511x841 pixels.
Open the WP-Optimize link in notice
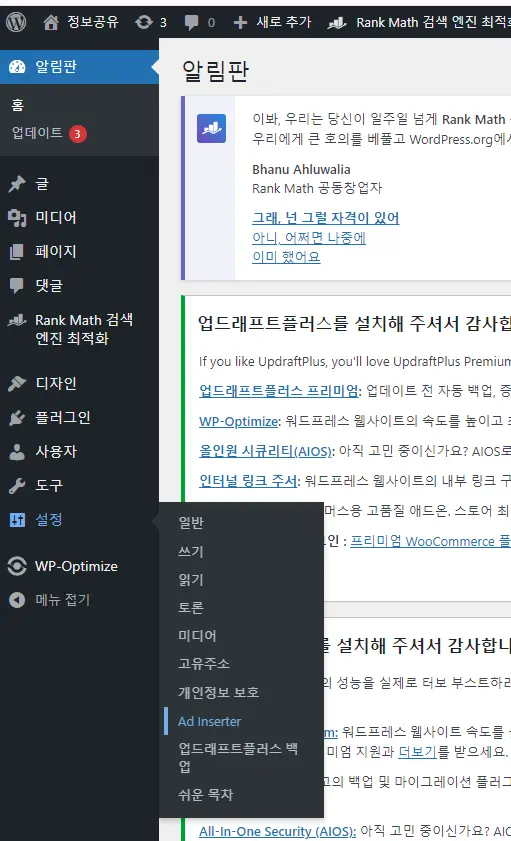click(x=239, y=421)
